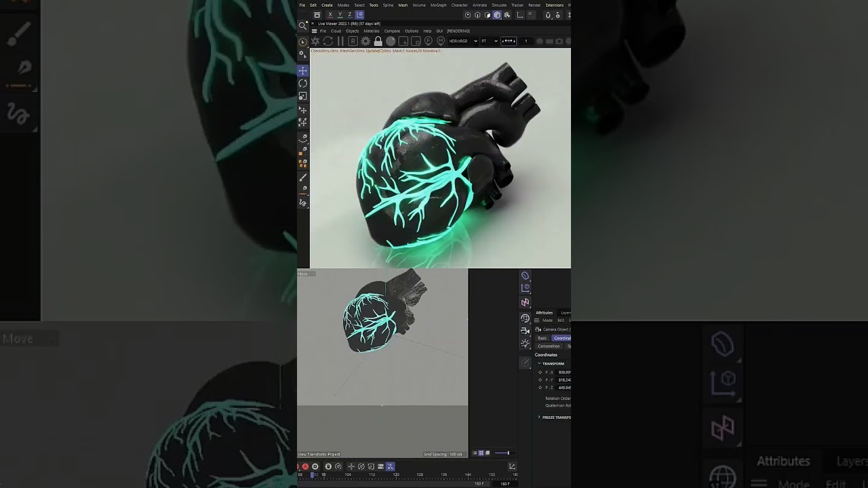Select the grid view icon under viewport
Viewport: 868px width, 488px height.
(481, 453)
